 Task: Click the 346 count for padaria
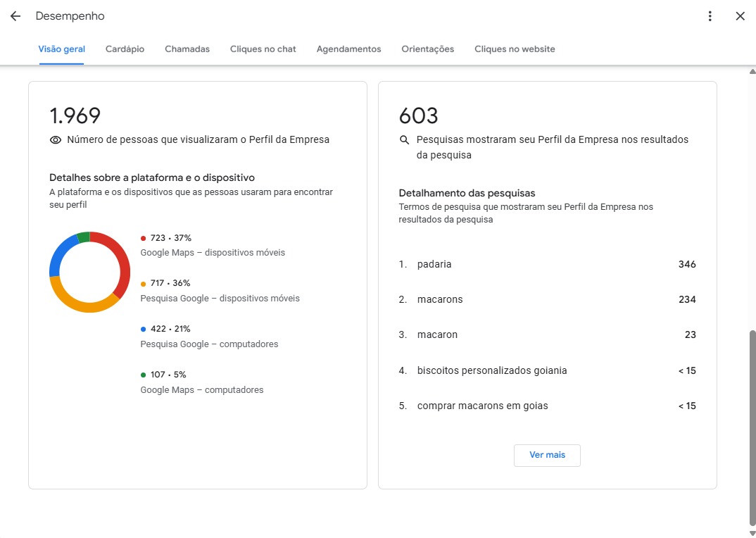pos(687,264)
